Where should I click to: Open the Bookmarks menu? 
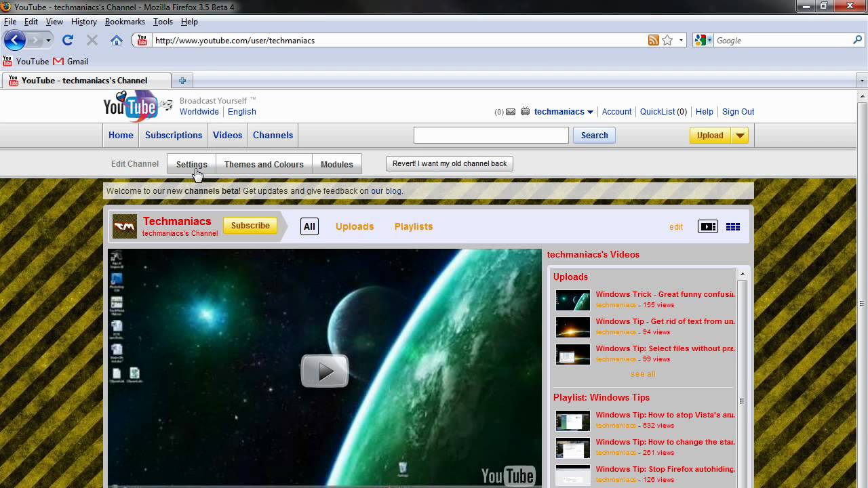point(125,22)
